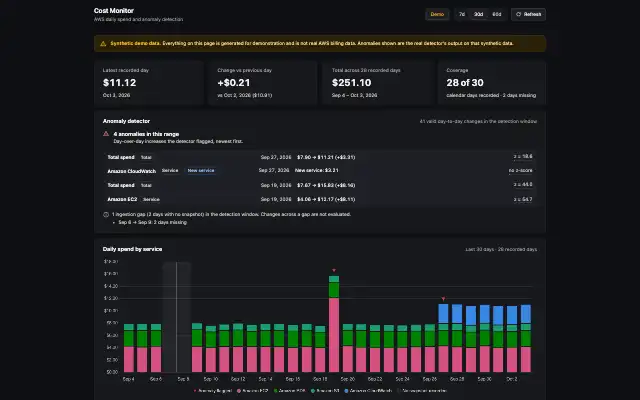Select the 30d range tab
Viewport: 640px width, 400px height.
[x=478, y=14]
